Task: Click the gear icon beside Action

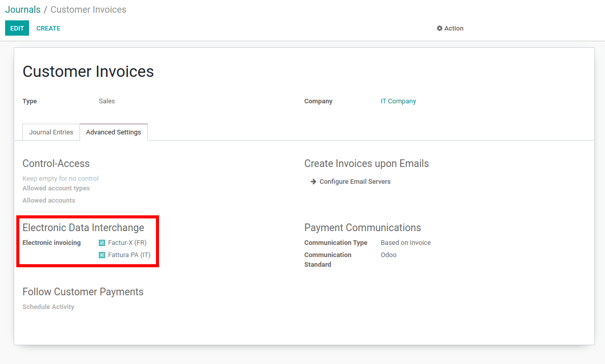Action: pyautogui.click(x=439, y=28)
